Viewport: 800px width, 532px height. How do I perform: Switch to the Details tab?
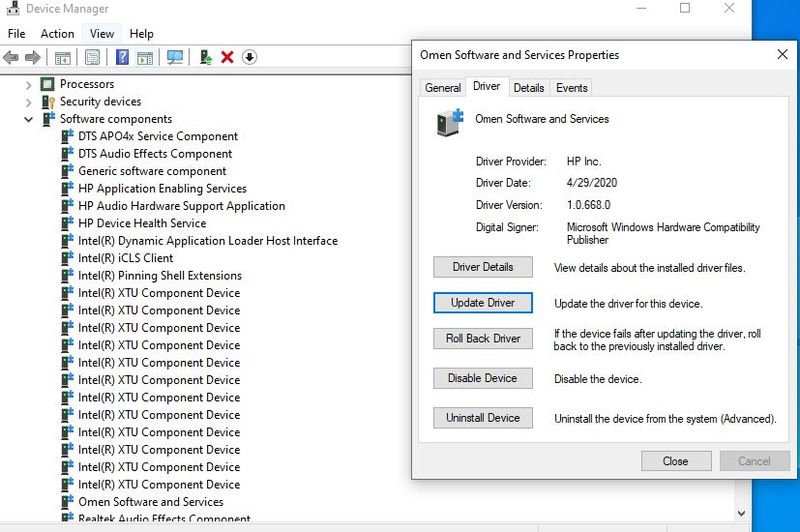(x=528, y=88)
